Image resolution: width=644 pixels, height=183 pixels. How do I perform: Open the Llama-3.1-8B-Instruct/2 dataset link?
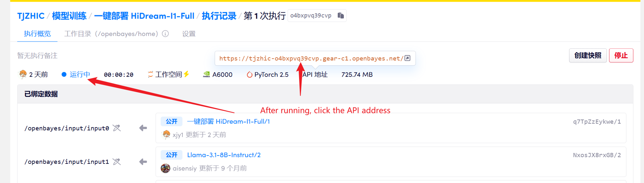point(224,155)
